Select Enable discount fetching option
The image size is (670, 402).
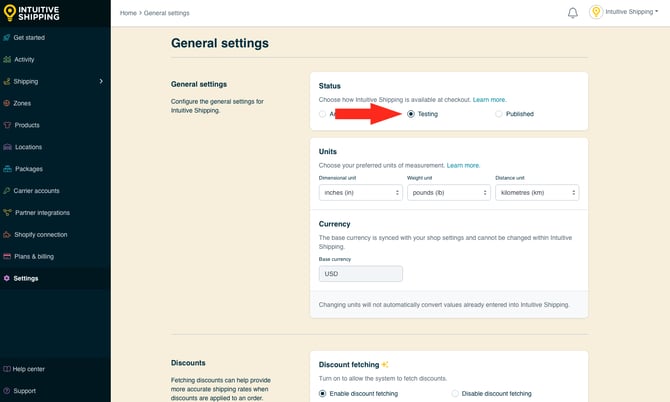[323, 393]
